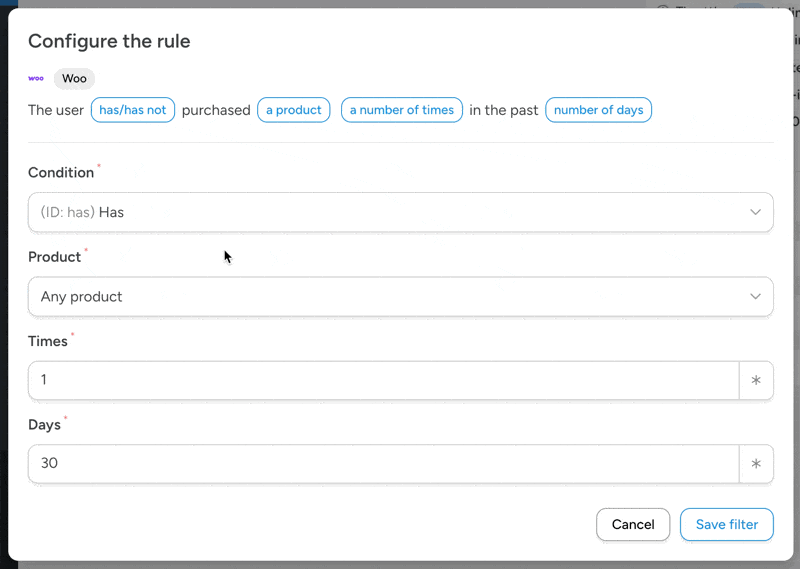Expand the Product field chevron arrow

(x=756, y=296)
